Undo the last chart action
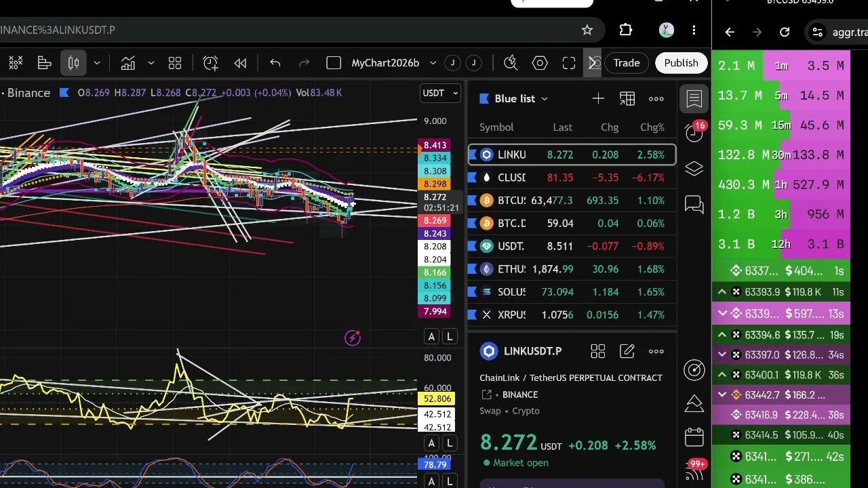The height and width of the screenshot is (488, 868). tap(275, 63)
